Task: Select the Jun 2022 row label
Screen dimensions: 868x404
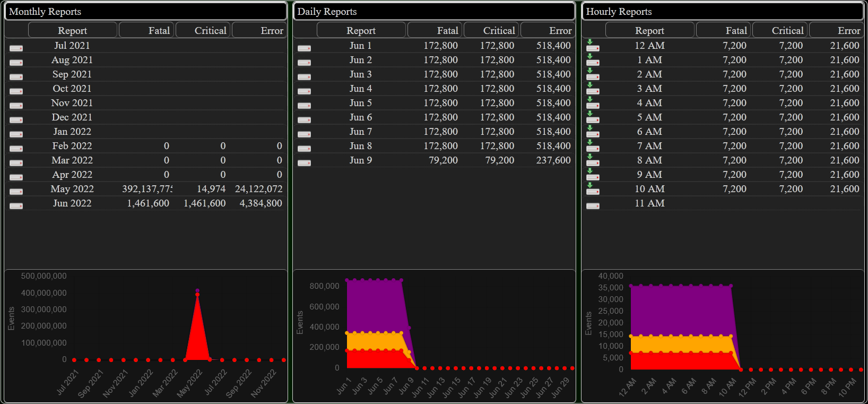Action: point(72,203)
